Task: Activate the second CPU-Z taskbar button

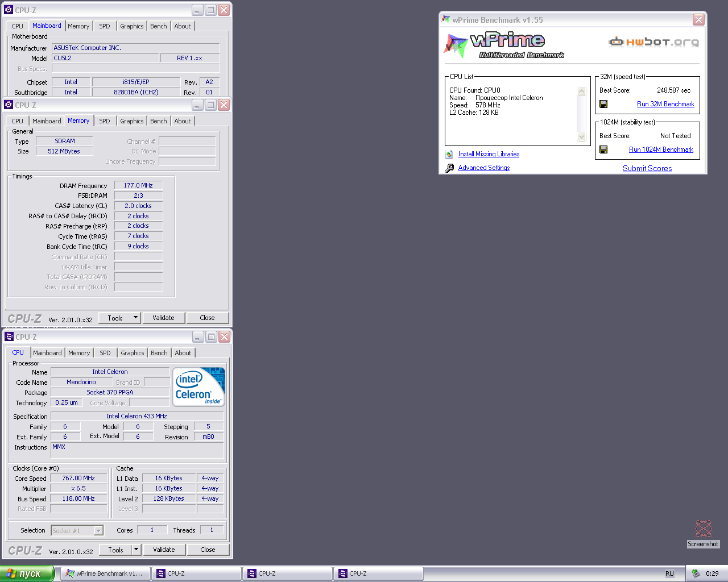Action: click(287, 573)
